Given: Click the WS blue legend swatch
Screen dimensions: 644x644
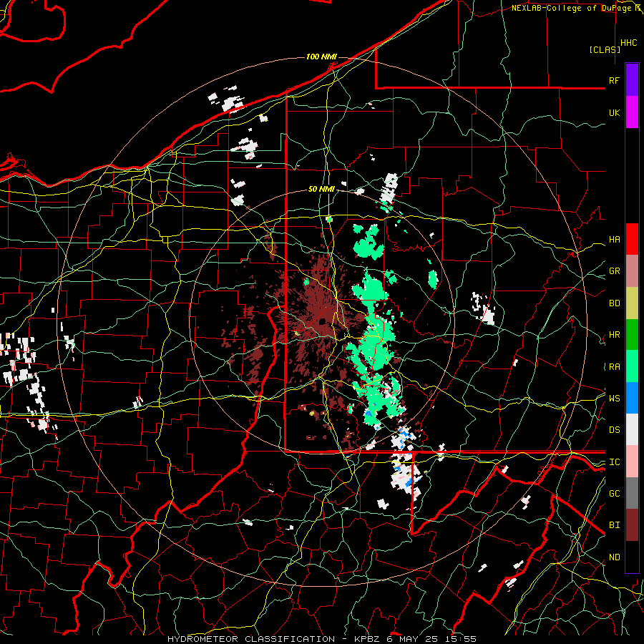Looking at the screenshot, I should (632, 398).
